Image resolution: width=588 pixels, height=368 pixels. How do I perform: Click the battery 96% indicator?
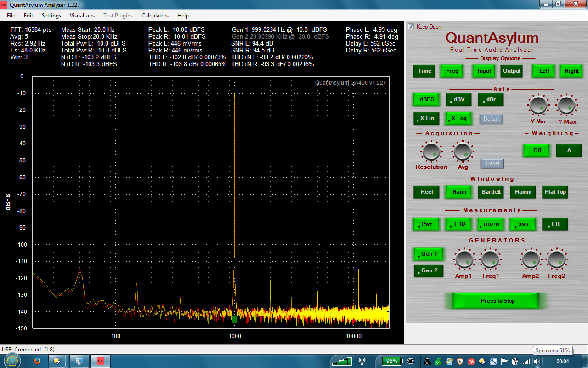(x=392, y=361)
